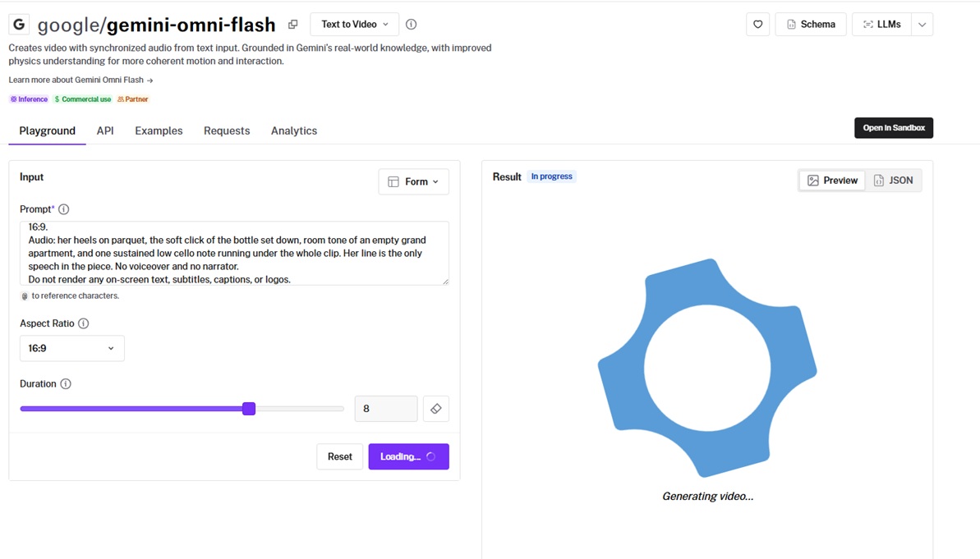Select JSON result view

point(893,181)
